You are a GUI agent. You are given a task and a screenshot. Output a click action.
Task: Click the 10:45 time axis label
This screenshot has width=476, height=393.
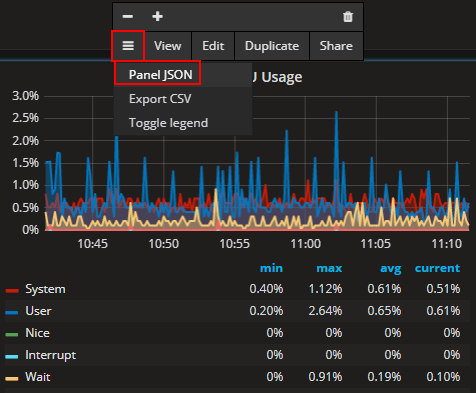point(92,244)
